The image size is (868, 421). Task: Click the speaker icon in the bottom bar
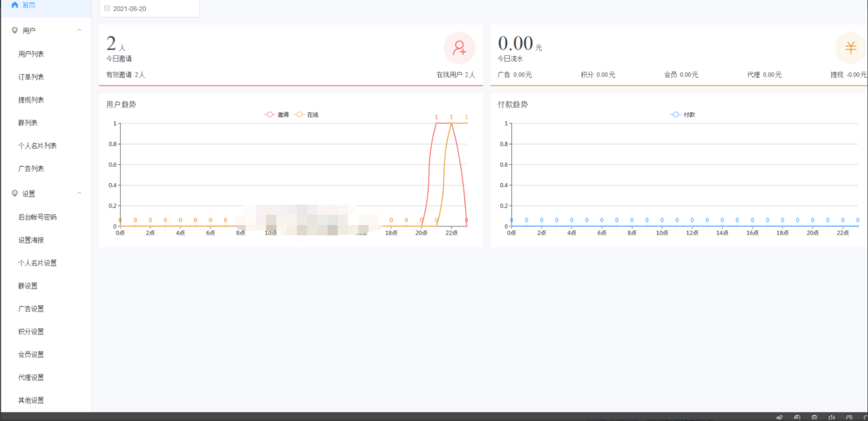[x=832, y=417]
